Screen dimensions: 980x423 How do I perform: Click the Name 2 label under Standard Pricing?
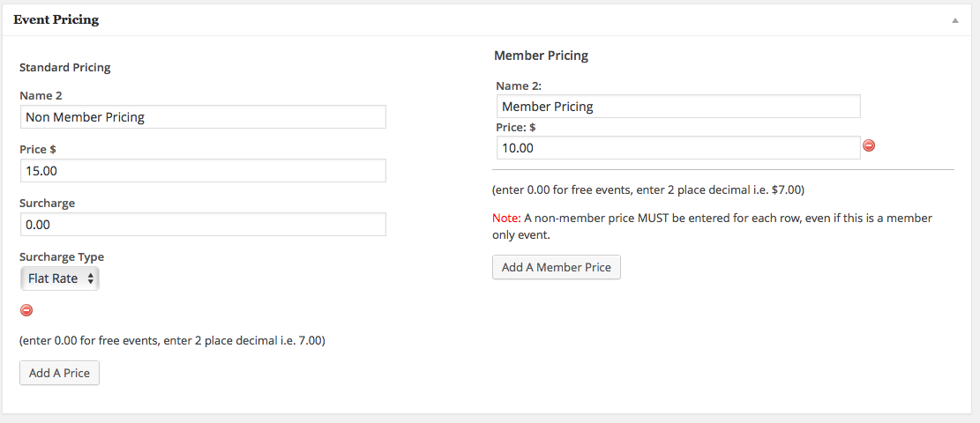click(41, 95)
